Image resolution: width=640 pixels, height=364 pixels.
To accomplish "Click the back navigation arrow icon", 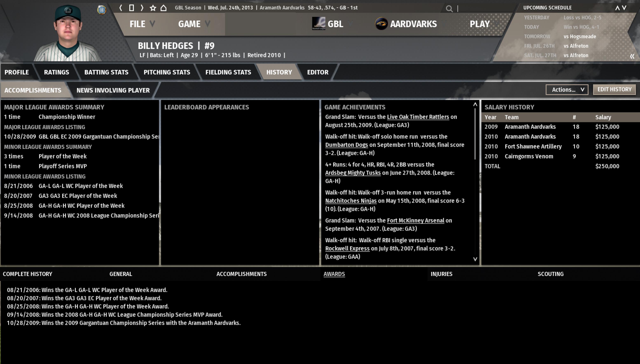I will click(121, 8).
